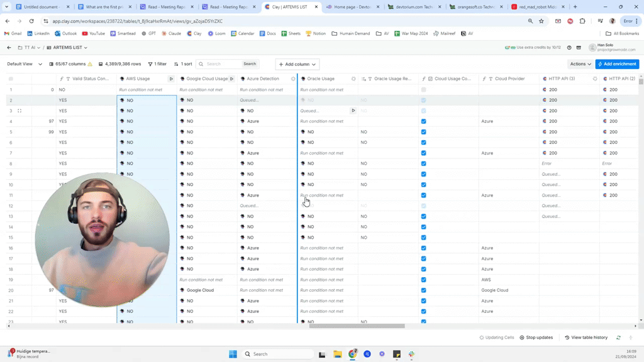Viewport: 644px width, 362px height.
Task: Run the AWS Usage column play icon
Action: 171,79
